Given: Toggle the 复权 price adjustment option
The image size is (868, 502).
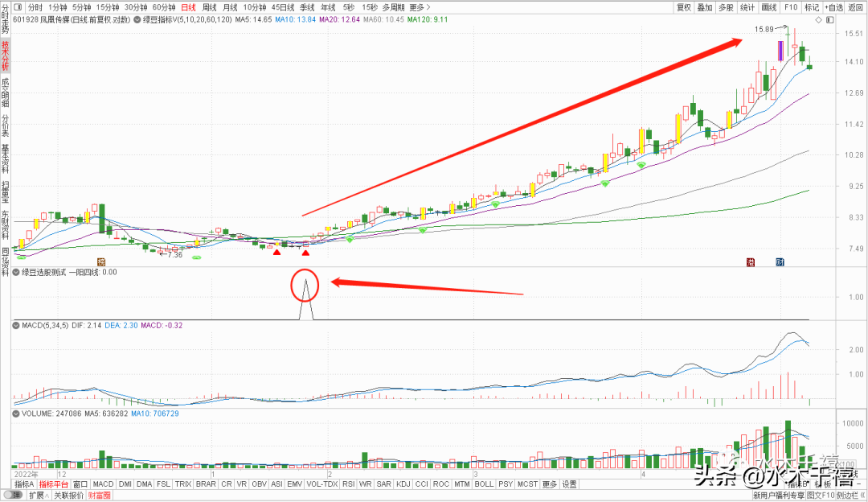Looking at the screenshot, I should tap(684, 7).
